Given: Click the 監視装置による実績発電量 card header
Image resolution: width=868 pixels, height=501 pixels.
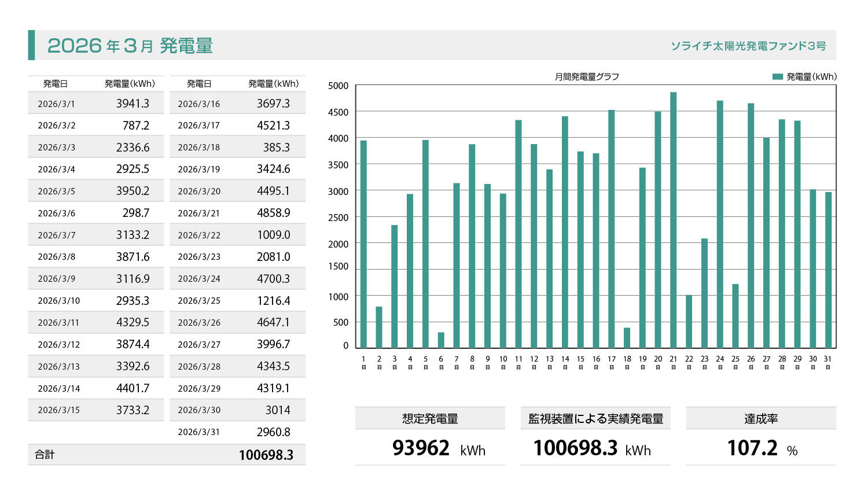Looking at the screenshot, I should point(595,418).
